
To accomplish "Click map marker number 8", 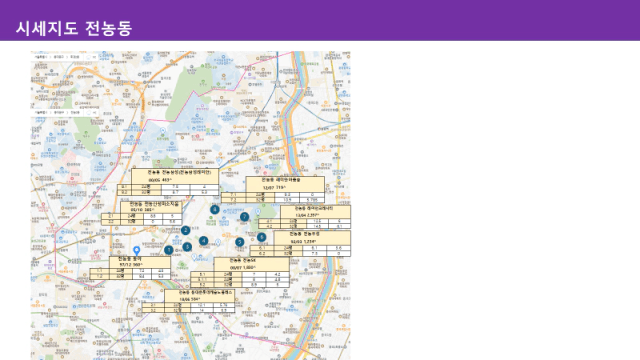I will pos(215,210).
